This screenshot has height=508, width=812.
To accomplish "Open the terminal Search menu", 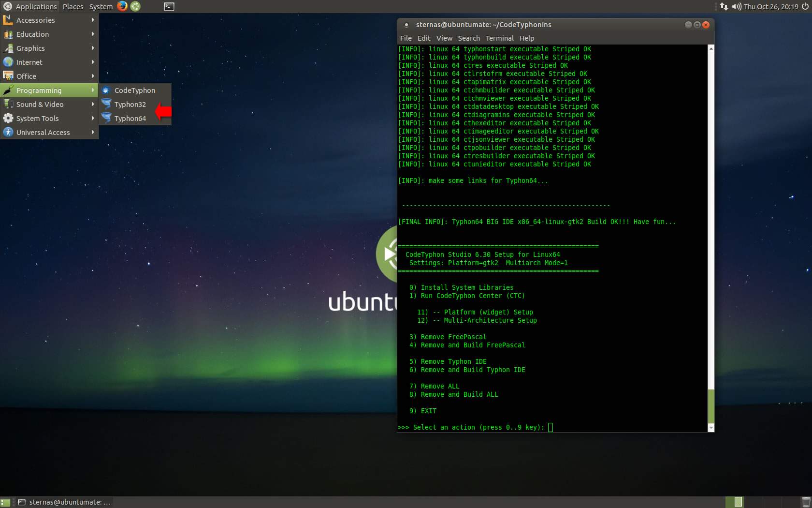I will (469, 38).
